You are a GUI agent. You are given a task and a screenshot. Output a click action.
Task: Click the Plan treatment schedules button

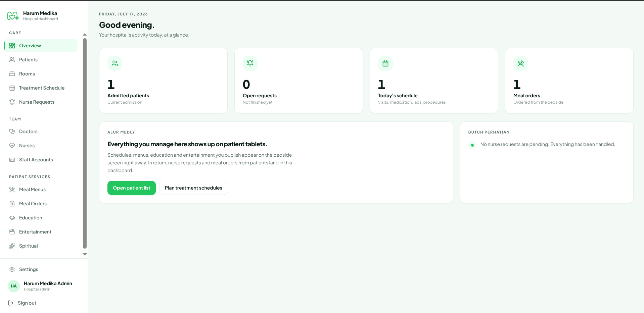193,188
